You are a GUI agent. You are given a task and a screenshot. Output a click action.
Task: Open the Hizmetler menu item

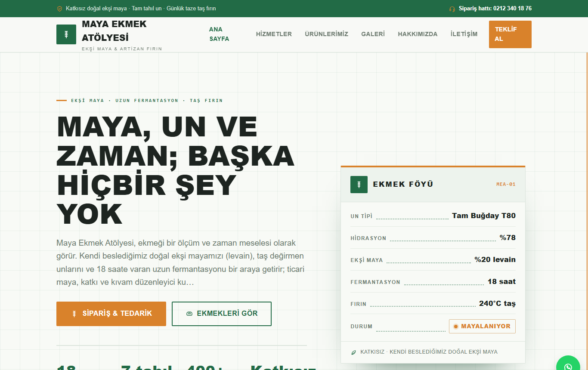tap(274, 34)
